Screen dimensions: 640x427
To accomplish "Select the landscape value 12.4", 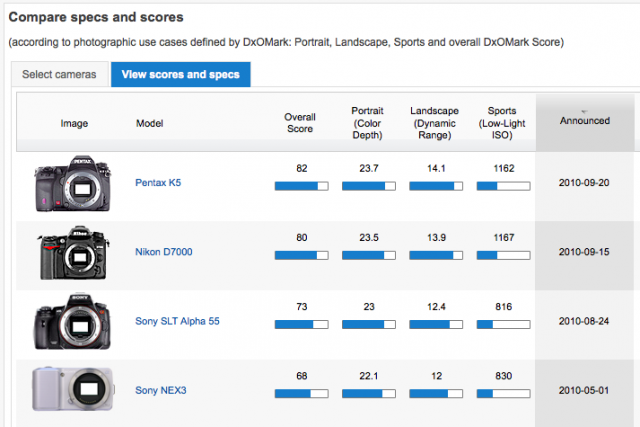I will click(x=436, y=307).
